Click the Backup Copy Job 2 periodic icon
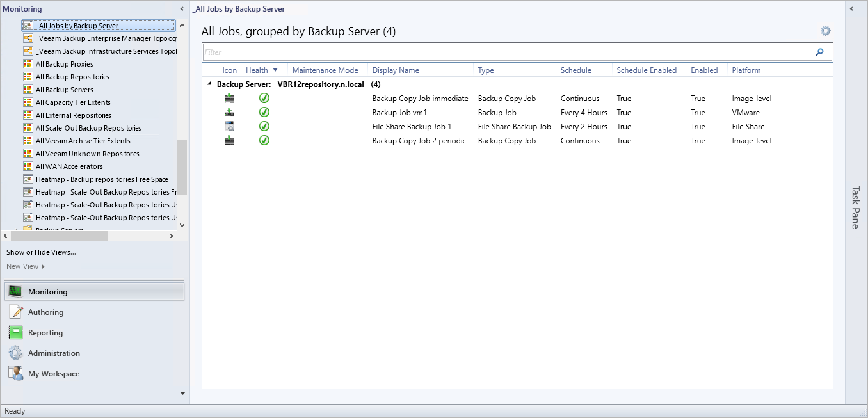The height and width of the screenshot is (418, 868). [x=229, y=141]
